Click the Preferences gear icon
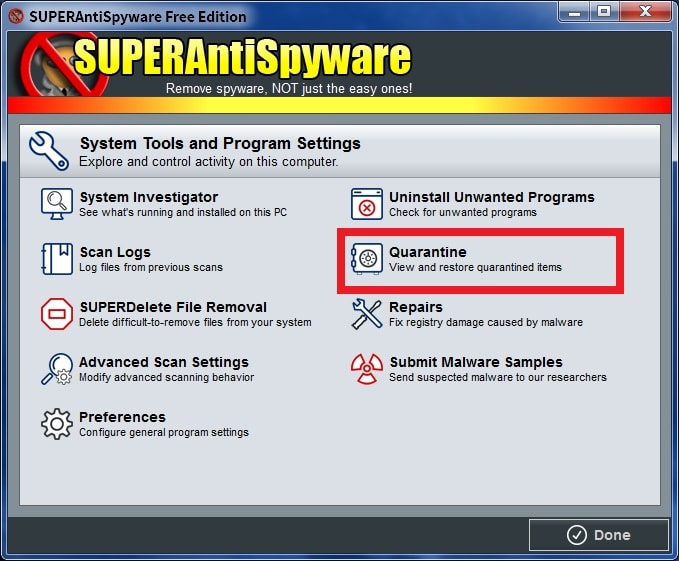 57,424
